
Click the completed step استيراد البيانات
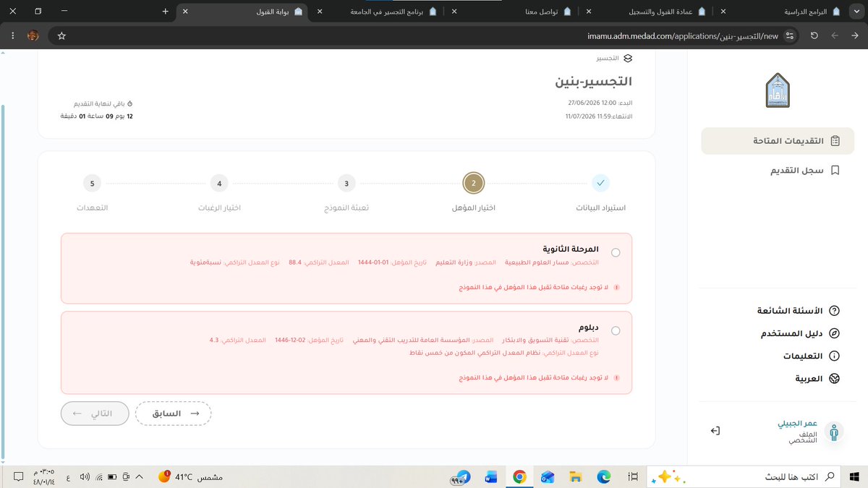point(600,184)
